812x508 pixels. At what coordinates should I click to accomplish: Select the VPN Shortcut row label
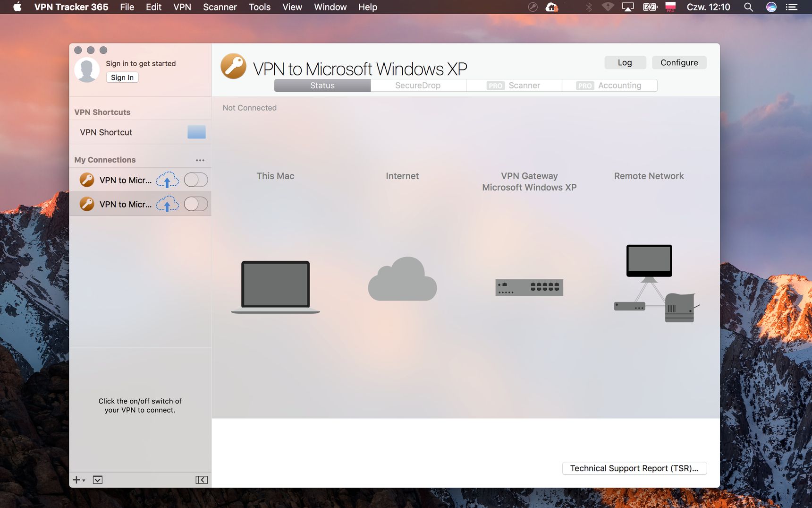(106, 132)
